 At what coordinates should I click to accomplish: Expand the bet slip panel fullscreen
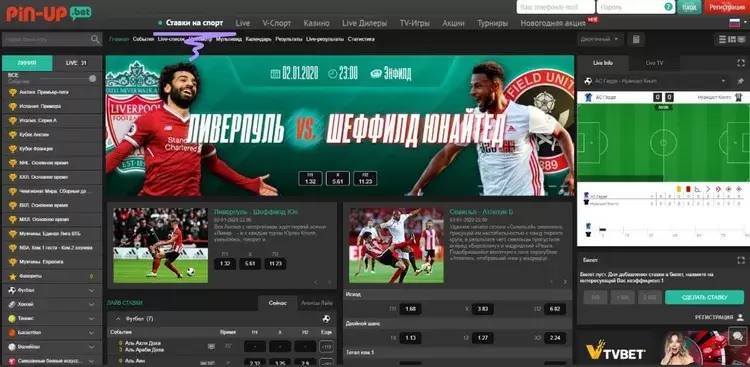741,260
